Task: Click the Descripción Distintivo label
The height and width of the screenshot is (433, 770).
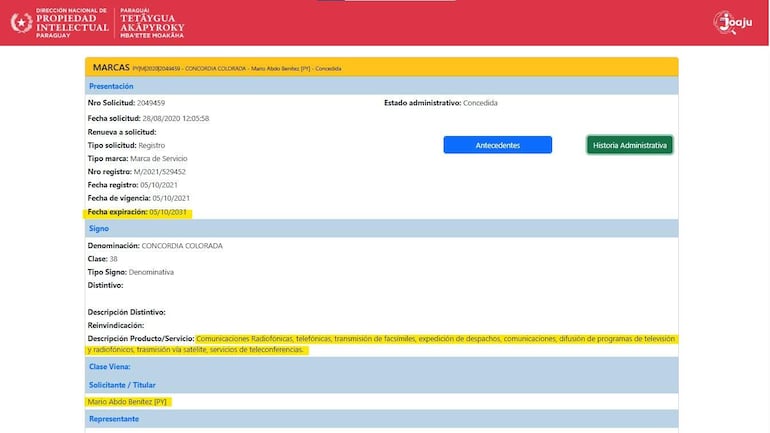Action: click(126, 312)
